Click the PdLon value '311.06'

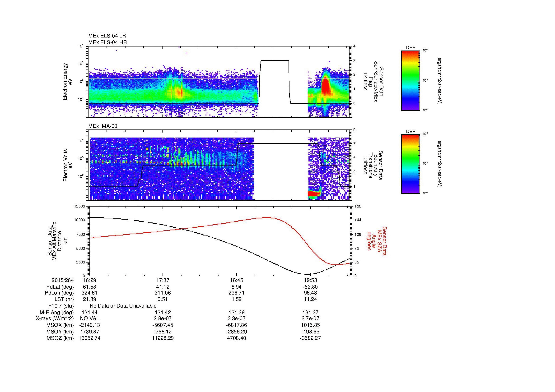click(x=163, y=293)
